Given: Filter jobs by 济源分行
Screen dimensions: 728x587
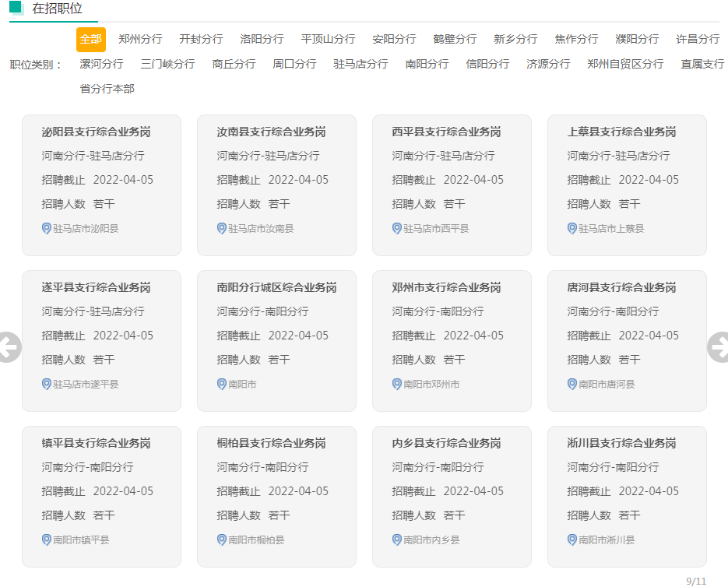Looking at the screenshot, I should 548,64.
